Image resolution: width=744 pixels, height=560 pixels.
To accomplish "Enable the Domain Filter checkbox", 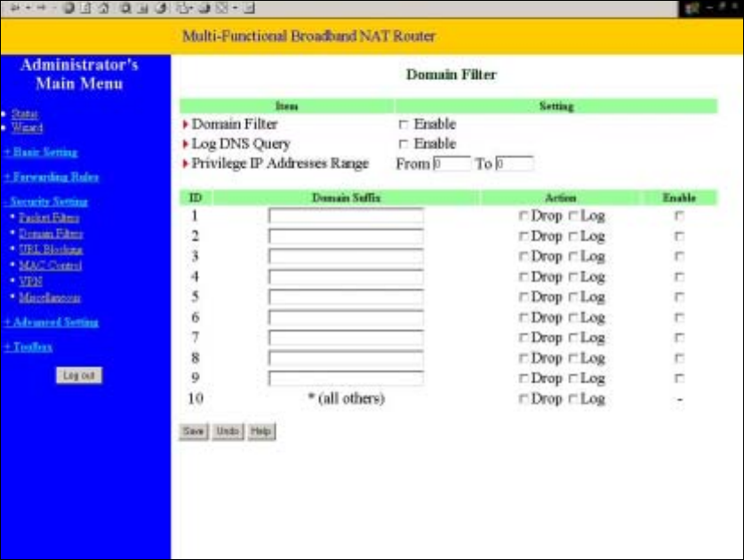I will [x=404, y=124].
